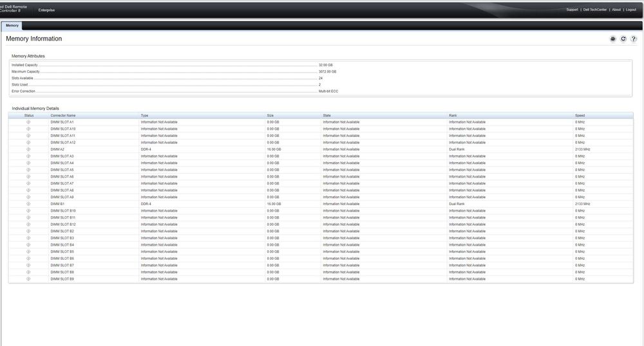Viewport: 644px width, 346px height.
Task: Click status icon for DIMM SLOT A7
Action: [x=28, y=184]
